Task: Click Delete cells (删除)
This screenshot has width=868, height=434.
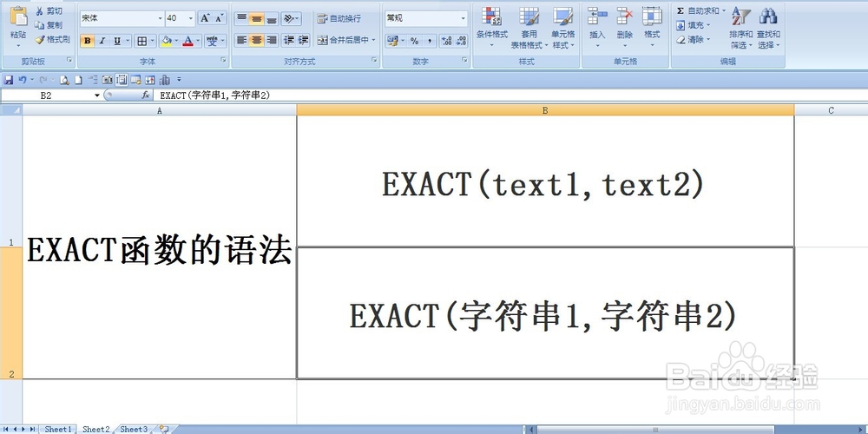Action: pos(624,28)
